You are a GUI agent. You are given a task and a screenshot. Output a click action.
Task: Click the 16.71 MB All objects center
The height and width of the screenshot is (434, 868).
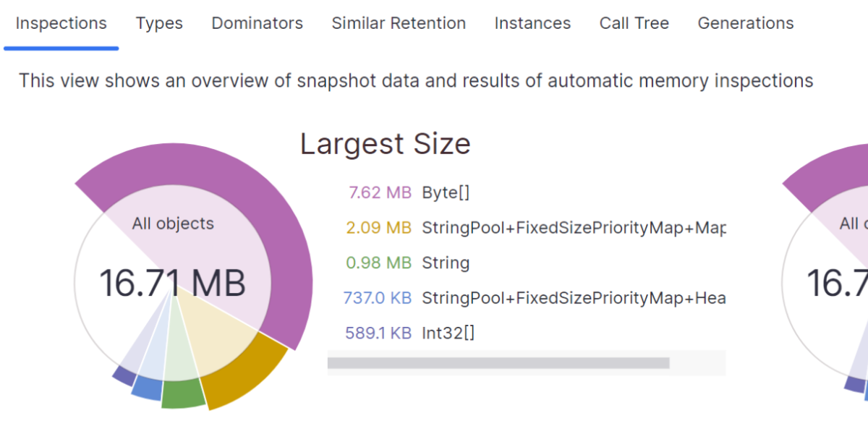pos(172,282)
